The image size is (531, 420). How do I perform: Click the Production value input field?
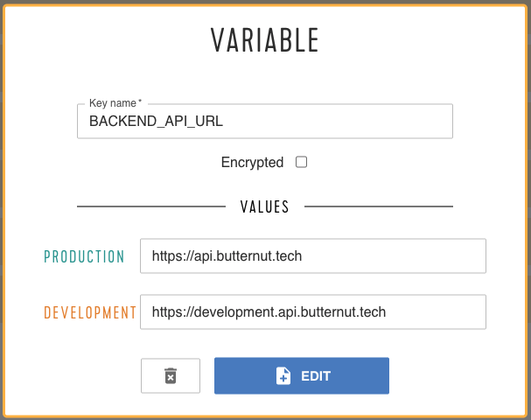[313, 255]
